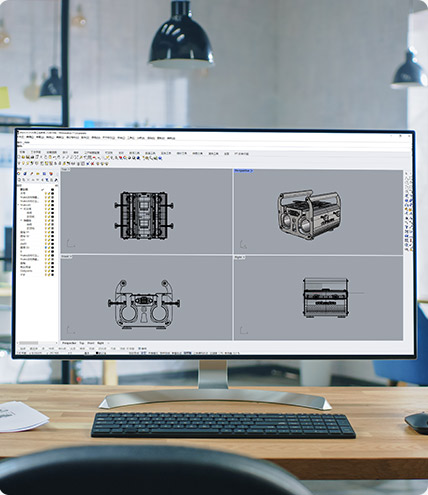The width and height of the screenshot is (428, 495).
Task: Open the Right viewport title dropdown
Action: tap(240, 258)
